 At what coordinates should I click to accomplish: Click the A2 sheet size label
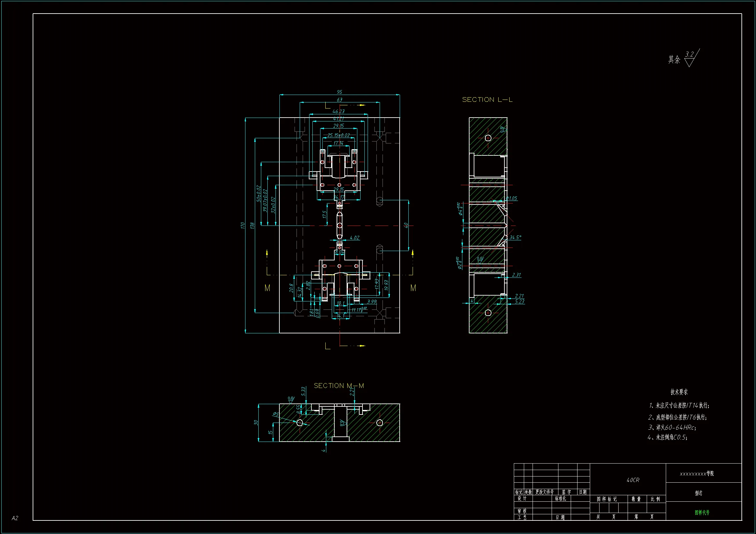(15, 518)
